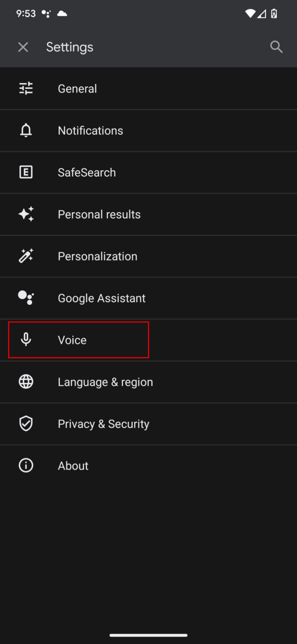Tap the Google Assistant icon
Viewport: 297px width, 644px height.
coord(26,297)
